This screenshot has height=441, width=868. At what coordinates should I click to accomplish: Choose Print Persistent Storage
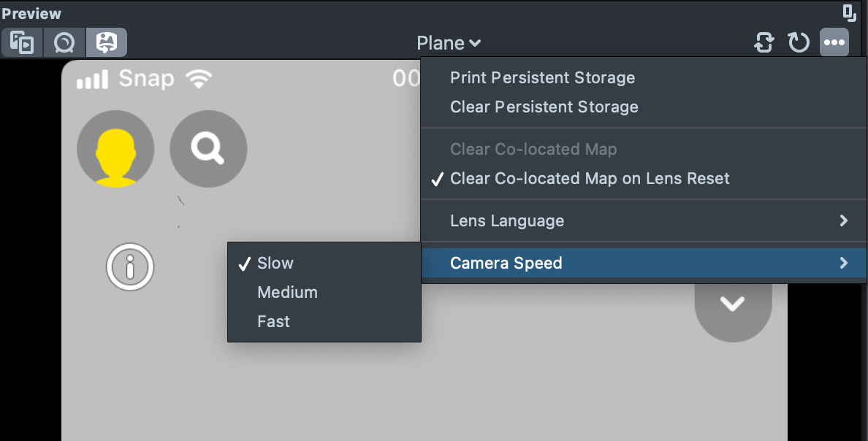542,77
